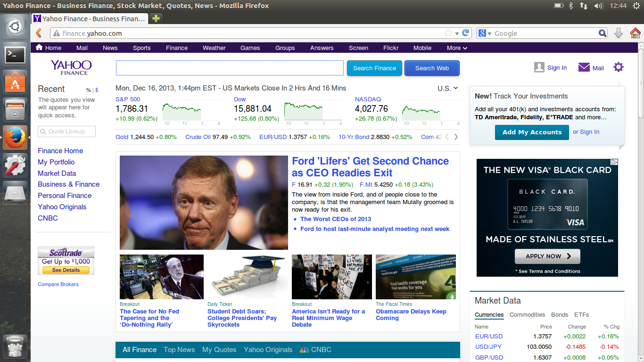Switch to the Commodities tab
Screen dimensions: 644x362
point(527,315)
